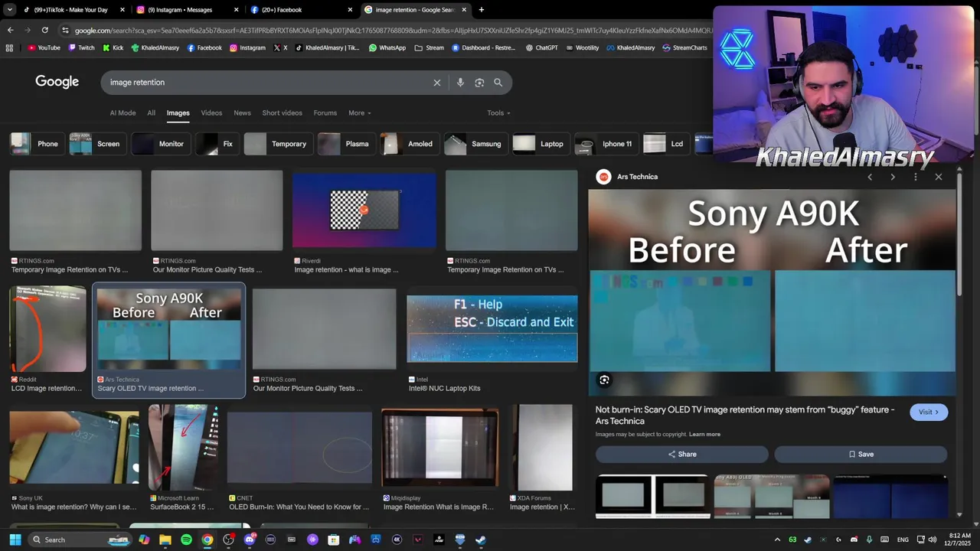Go back to previous page in Chrome
The height and width of the screenshot is (551, 980).
click(x=10, y=30)
